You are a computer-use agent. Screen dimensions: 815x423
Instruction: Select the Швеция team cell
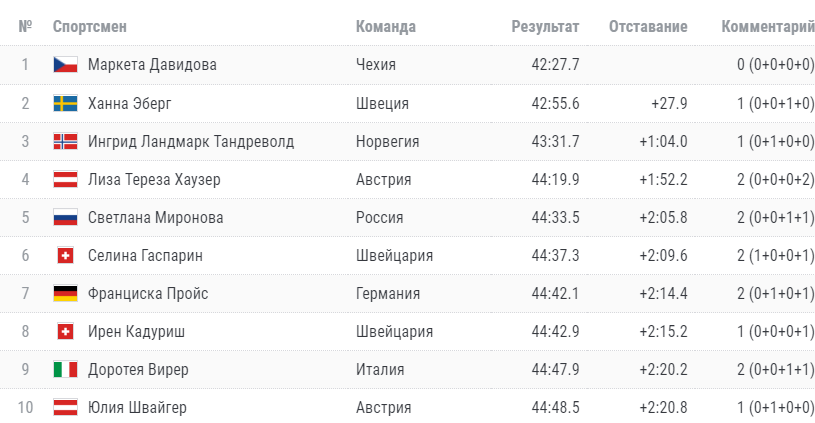click(381, 103)
